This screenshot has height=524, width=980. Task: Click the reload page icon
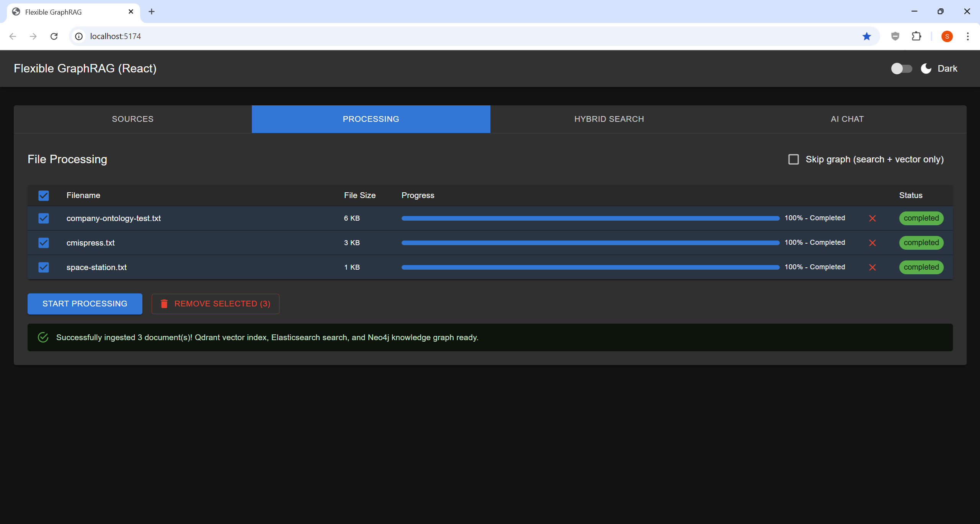[54, 36]
